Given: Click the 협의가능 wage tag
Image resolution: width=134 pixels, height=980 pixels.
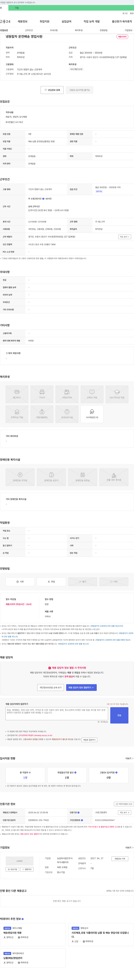Looking at the screenshot, I should tap(99, 191).
